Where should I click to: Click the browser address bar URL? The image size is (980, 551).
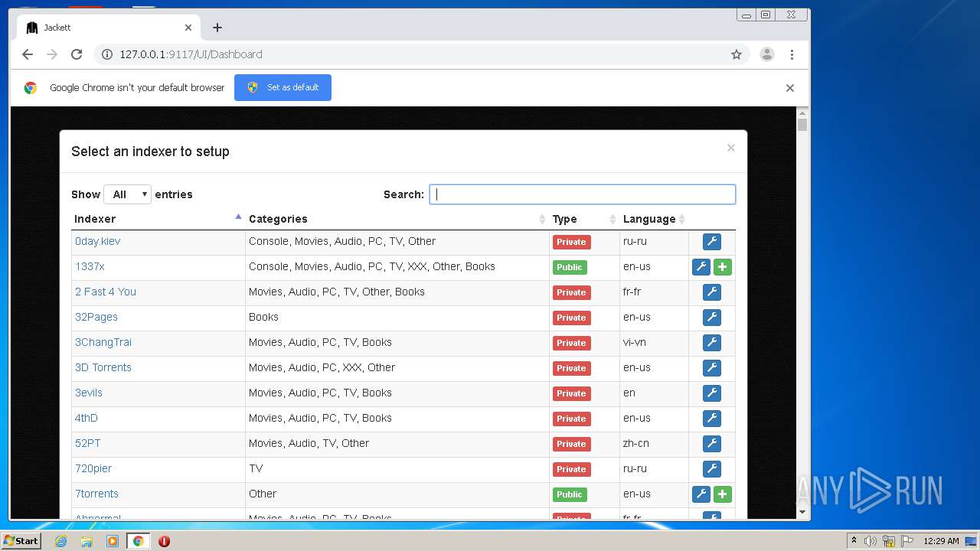pyautogui.click(x=191, y=54)
